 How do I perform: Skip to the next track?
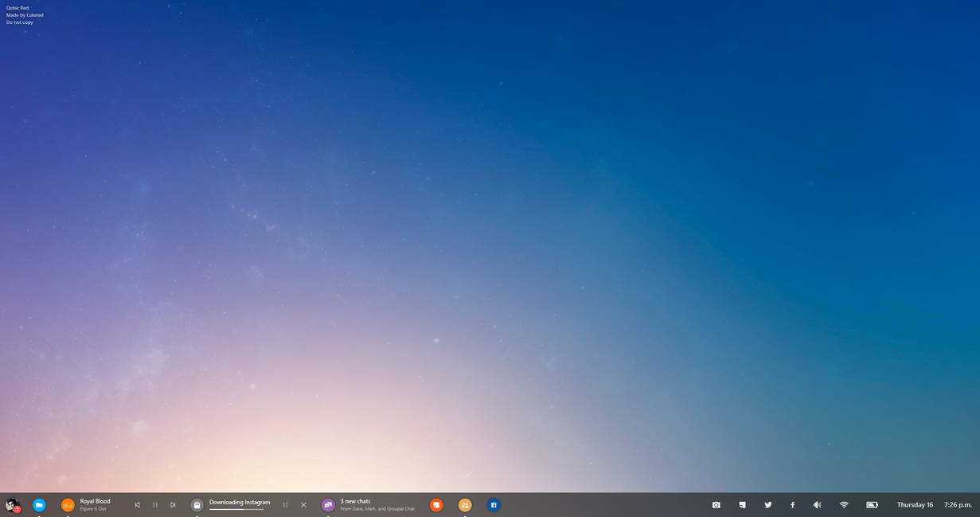pos(173,504)
